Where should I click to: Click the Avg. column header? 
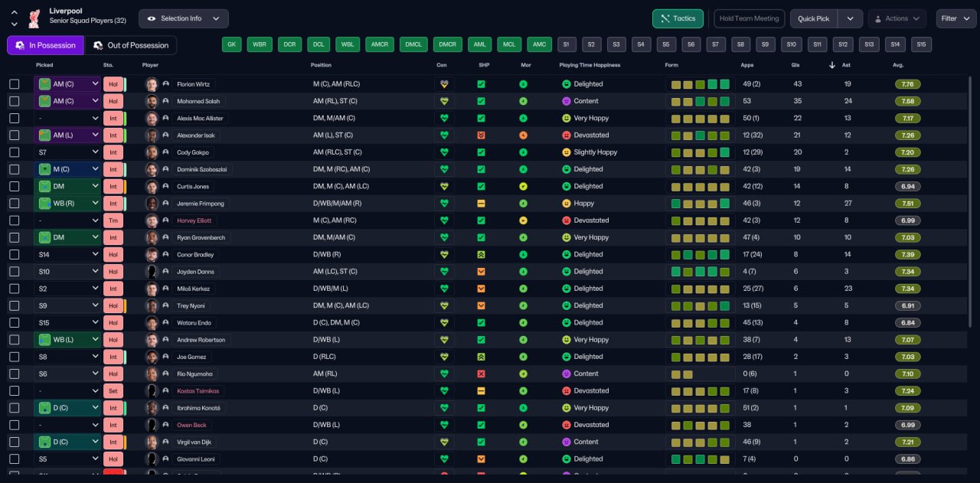click(898, 65)
